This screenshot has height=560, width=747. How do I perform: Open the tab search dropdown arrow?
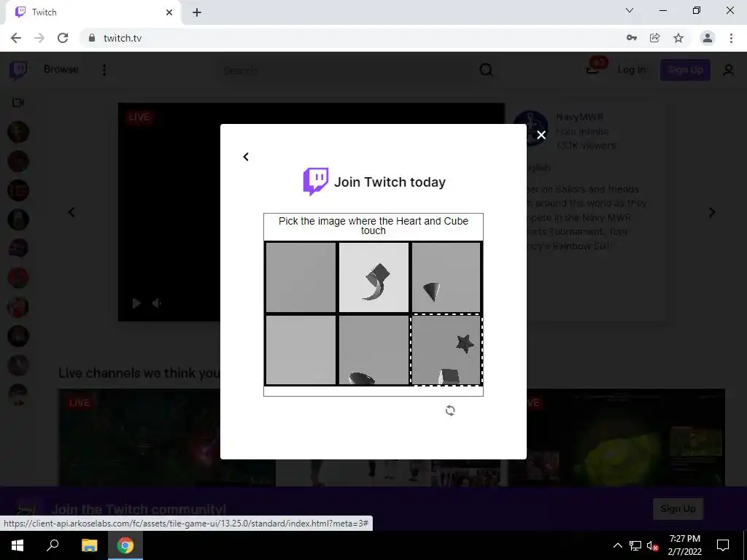tap(630, 10)
